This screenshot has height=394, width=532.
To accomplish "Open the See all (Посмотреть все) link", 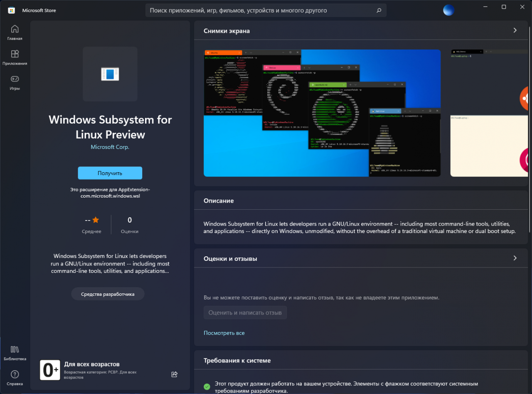I will (x=224, y=333).
